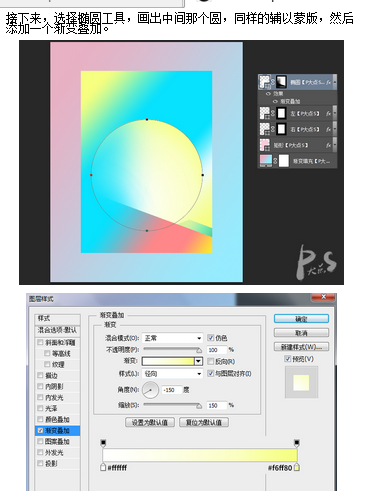Enable the 反向 reverse checkbox

pyautogui.click(x=210, y=361)
